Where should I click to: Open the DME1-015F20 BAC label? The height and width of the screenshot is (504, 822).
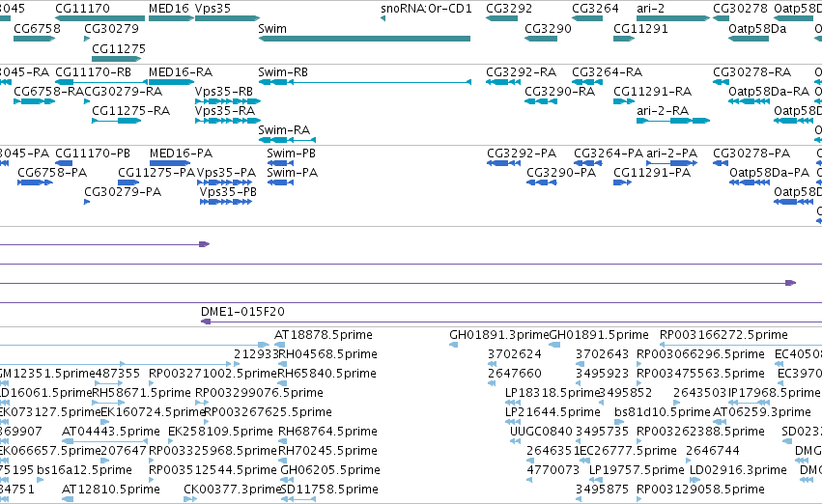[x=242, y=312]
